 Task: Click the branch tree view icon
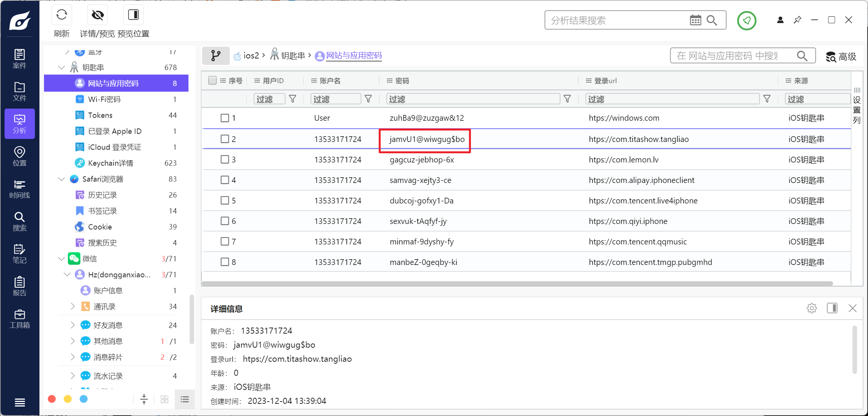tap(216, 56)
